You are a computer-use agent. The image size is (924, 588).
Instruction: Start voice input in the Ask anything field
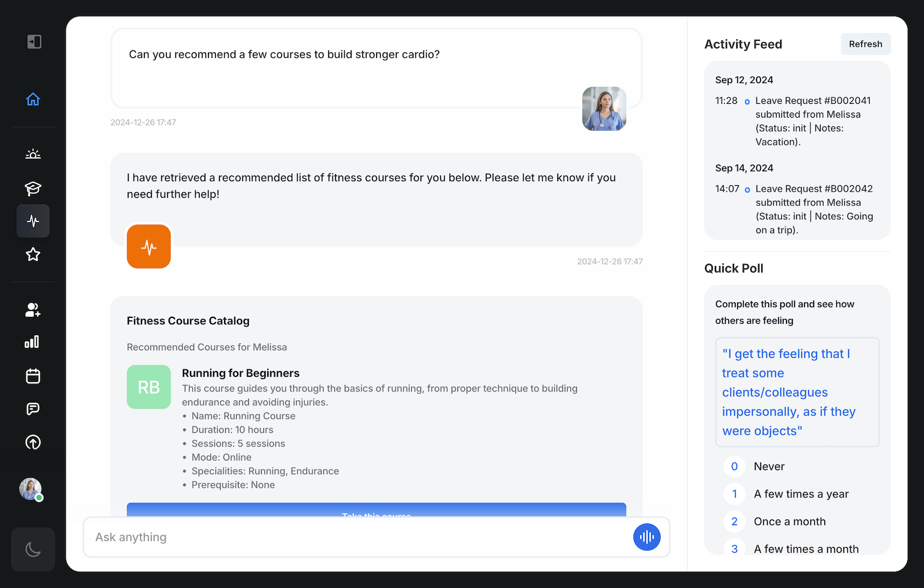pyautogui.click(x=646, y=537)
